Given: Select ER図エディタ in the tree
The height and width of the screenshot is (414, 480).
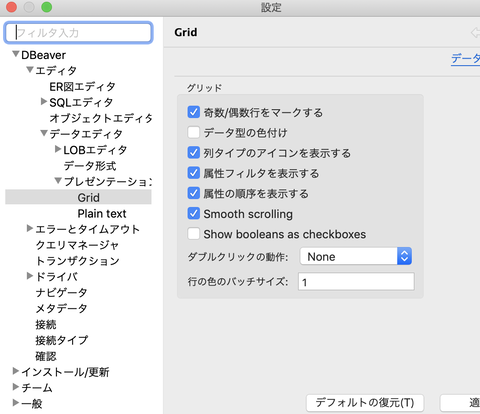Looking at the screenshot, I should pyautogui.click(x=82, y=87).
